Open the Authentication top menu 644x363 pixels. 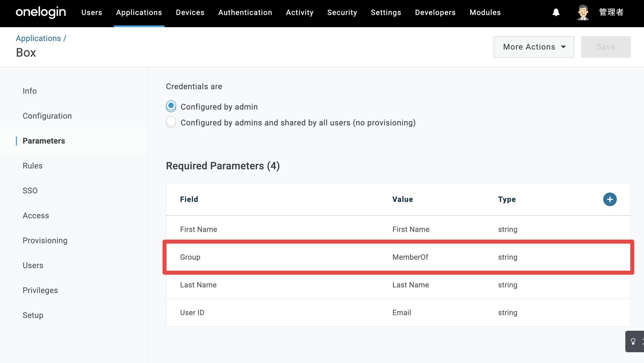pyautogui.click(x=245, y=12)
